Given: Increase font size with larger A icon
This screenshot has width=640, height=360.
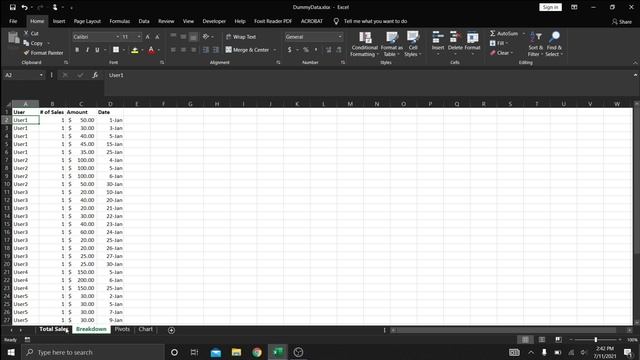Looking at the screenshot, I should [x=148, y=37].
